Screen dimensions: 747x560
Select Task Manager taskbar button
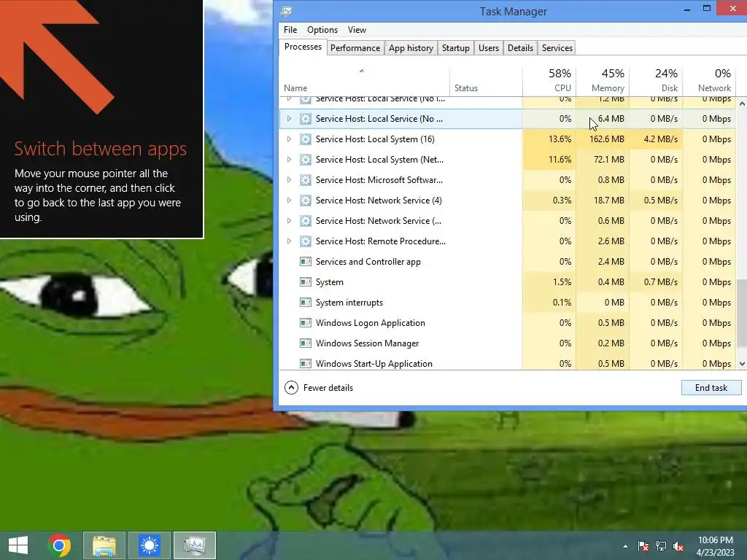coord(195,545)
